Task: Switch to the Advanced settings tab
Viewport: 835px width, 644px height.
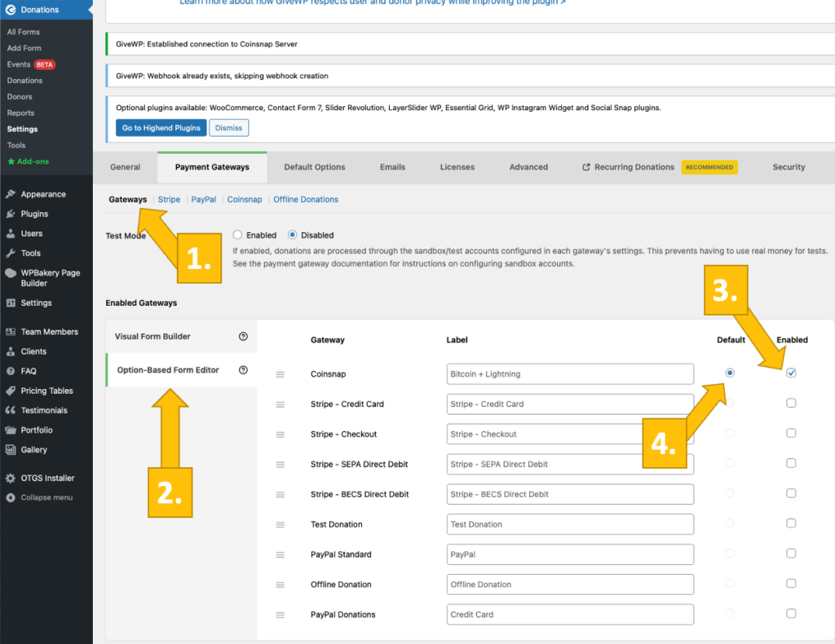Action: click(x=528, y=167)
